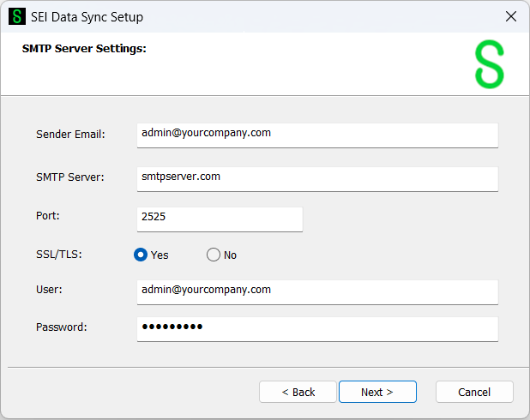Click the Sender Email label
The image size is (530, 420).
70,135
